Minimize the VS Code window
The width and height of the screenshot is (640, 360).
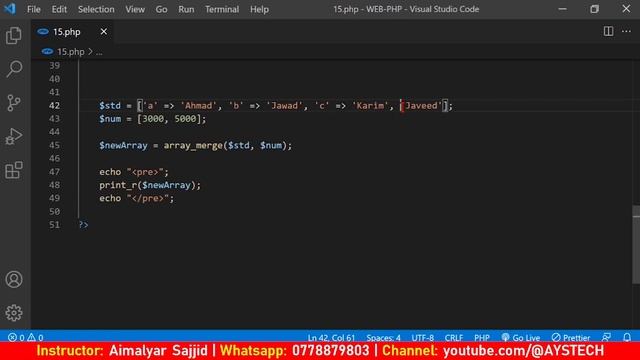[x=562, y=9]
